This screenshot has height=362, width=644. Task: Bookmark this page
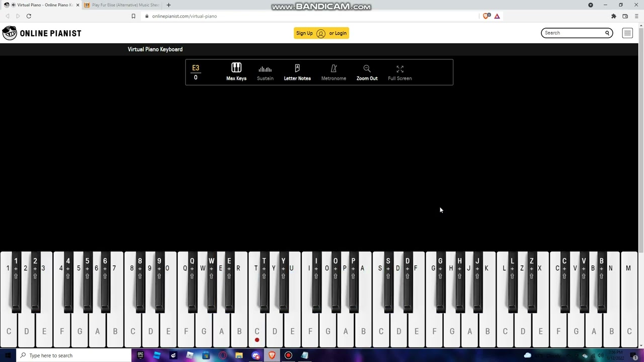pyautogui.click(x=133, y=16)
